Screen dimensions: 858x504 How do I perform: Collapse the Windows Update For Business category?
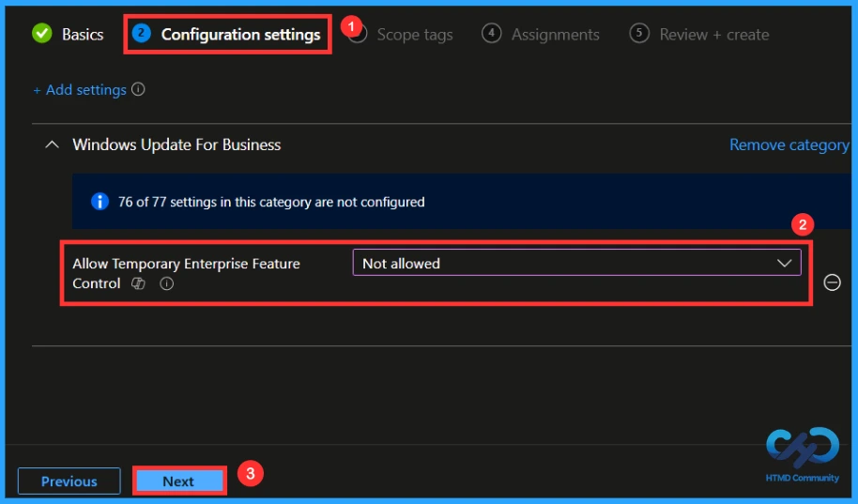[52, 145]
